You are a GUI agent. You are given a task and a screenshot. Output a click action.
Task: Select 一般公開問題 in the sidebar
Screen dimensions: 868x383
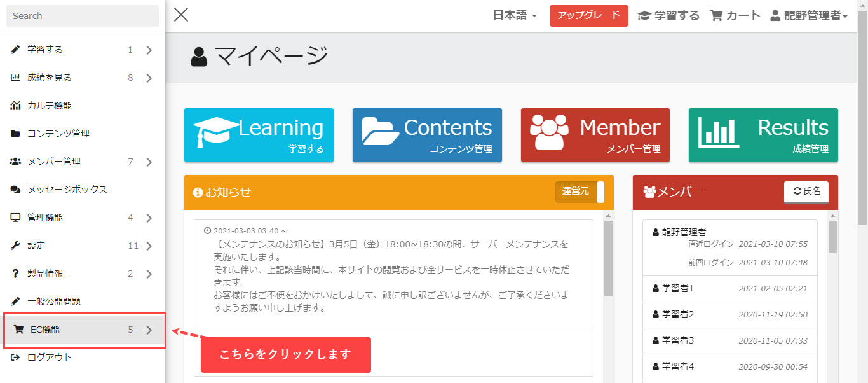click(x=53, y=302)
